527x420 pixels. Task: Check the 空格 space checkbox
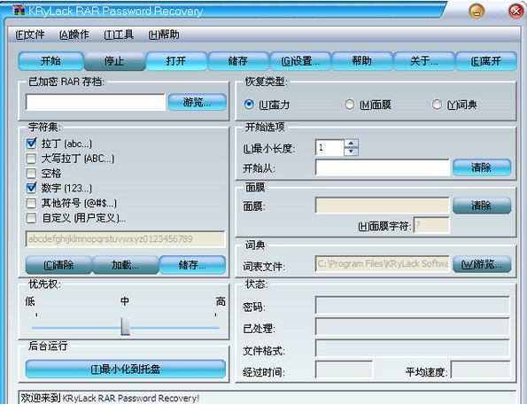(x=31, y=173)
